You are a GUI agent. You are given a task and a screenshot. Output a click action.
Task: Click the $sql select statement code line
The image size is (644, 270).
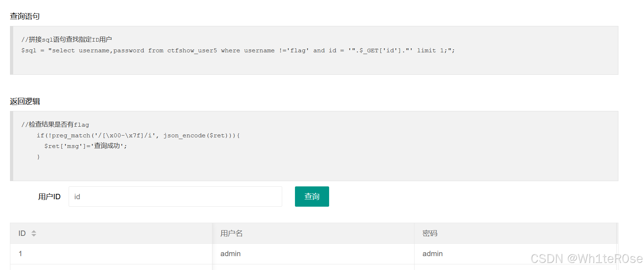[x=238, y=51]
